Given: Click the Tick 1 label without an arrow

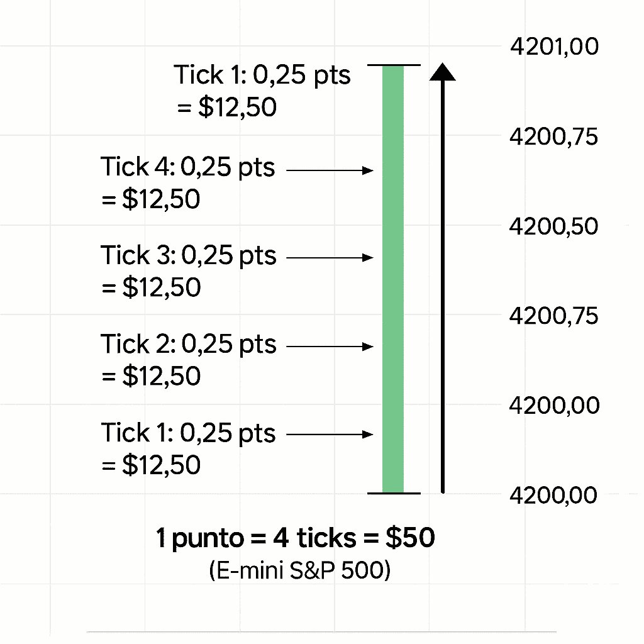Looking at the screenshot, I should 262,75.
